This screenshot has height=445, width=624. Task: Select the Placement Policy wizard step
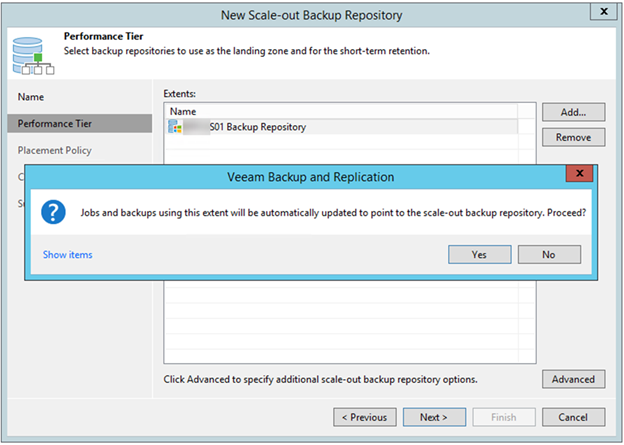[x=55, y=150]
